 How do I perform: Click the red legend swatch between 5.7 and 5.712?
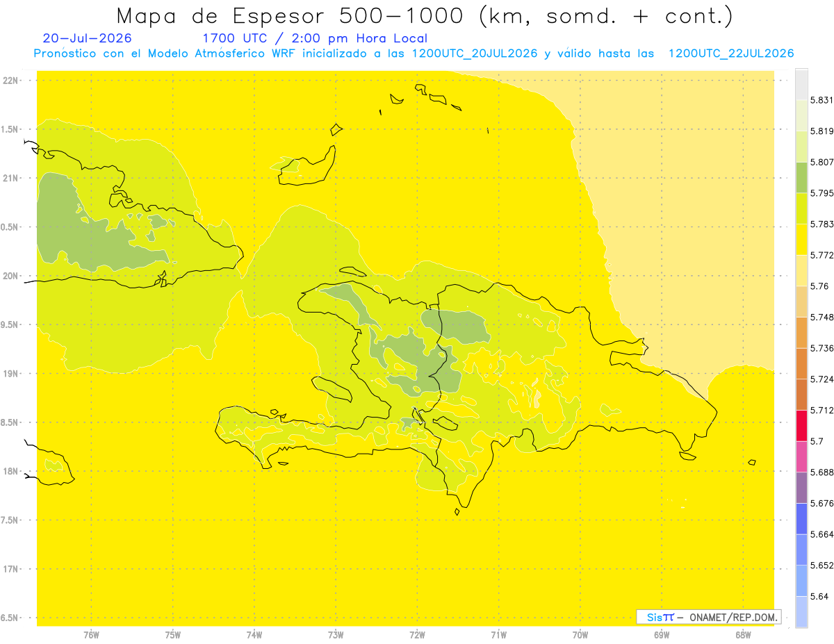pos(801,425)
